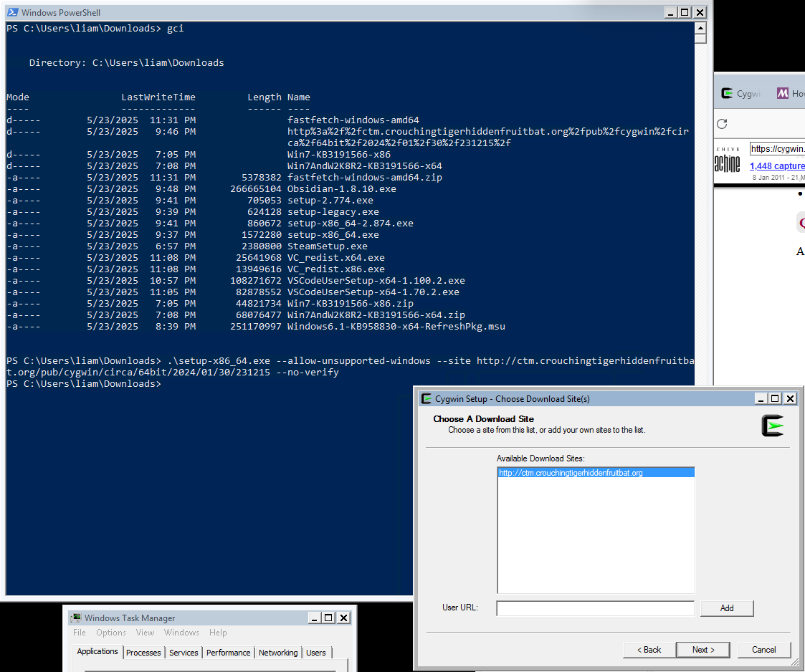
Task: Switch to Services tab in Task Manager
Action: tap(184, 653)
